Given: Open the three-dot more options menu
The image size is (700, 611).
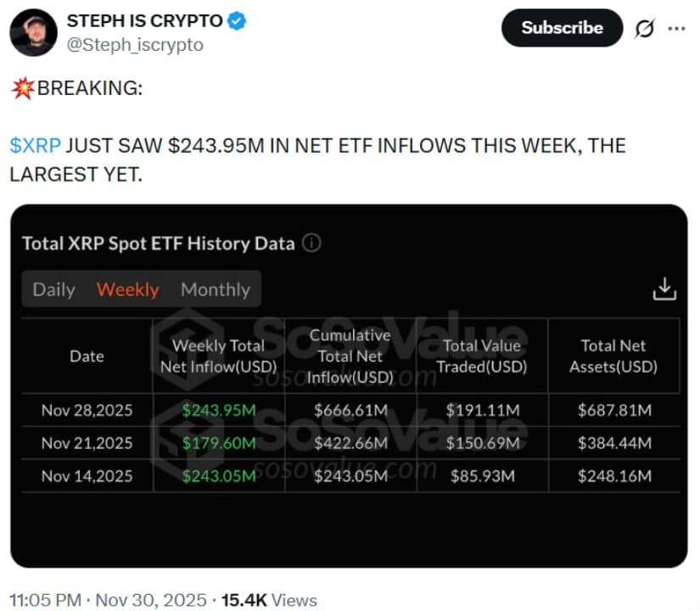Looking at the screenshot, I should point(676,28).
